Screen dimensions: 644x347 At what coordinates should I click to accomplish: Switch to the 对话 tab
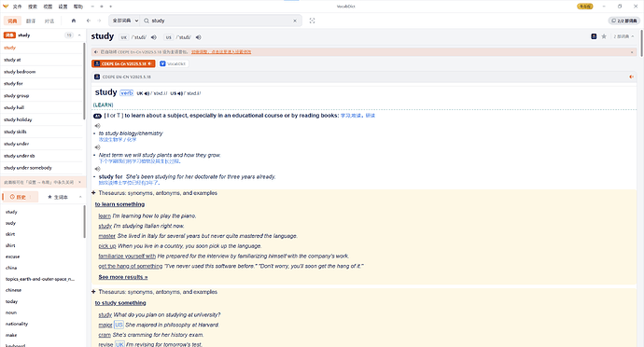(x=49, y=21)
